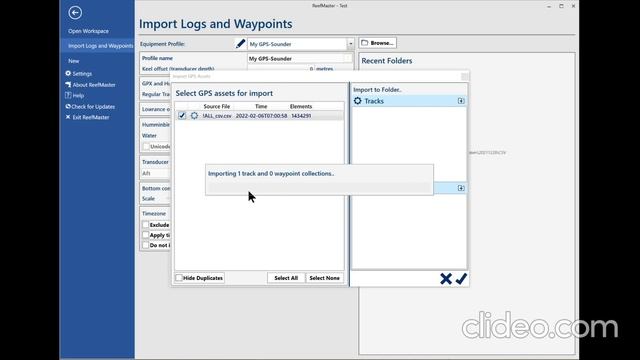Viewport: 640px width, 360px height.
Task: Click the Select All button
Action: pos(286,278)
